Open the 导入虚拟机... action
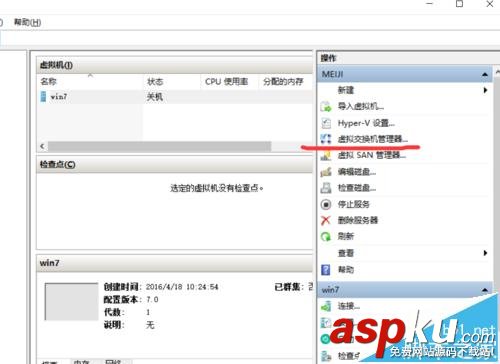This screenshot has height=364, width=500. [x=361, y=106]
